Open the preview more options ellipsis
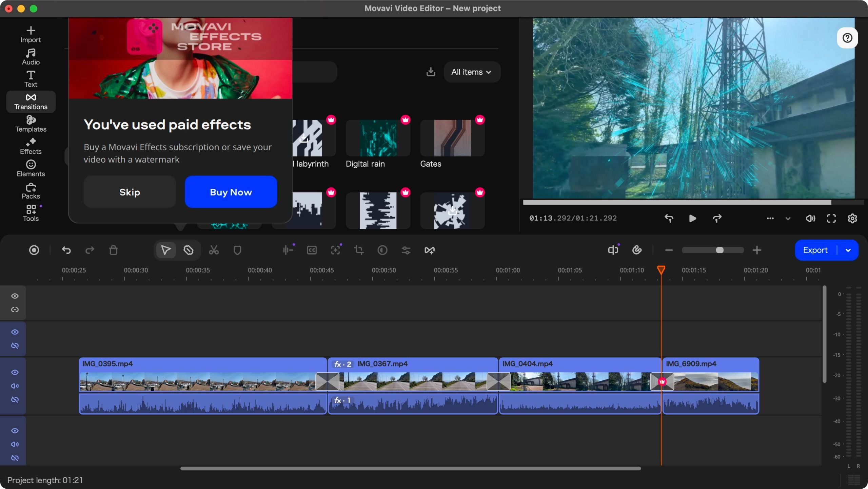The width and height of the screenshot is (868, 489). click(770, 219)
